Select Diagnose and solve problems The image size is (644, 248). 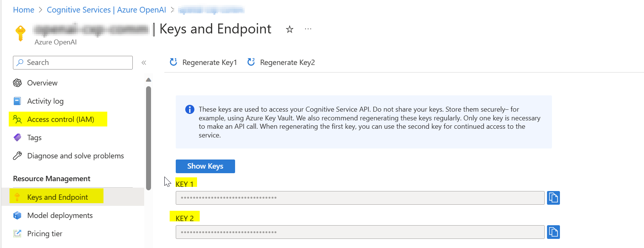coord(75,156)
